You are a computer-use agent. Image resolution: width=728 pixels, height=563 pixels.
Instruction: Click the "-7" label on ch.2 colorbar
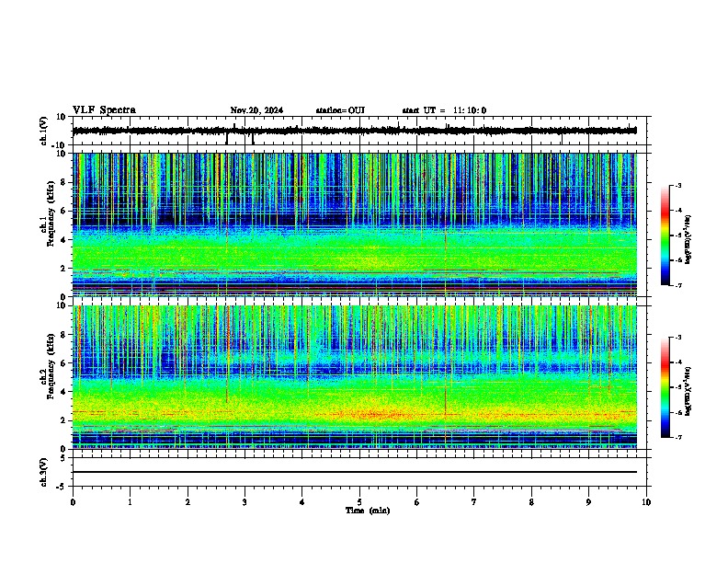tap(678, 437)
